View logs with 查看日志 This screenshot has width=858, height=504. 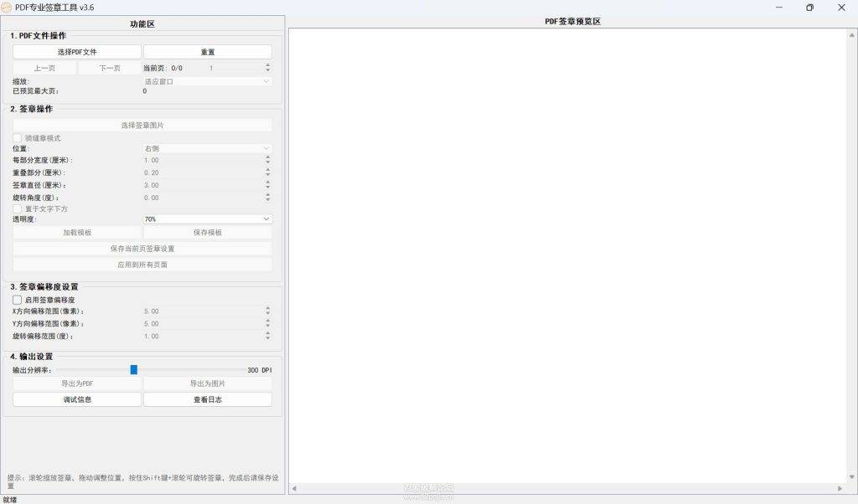[206, 399]
